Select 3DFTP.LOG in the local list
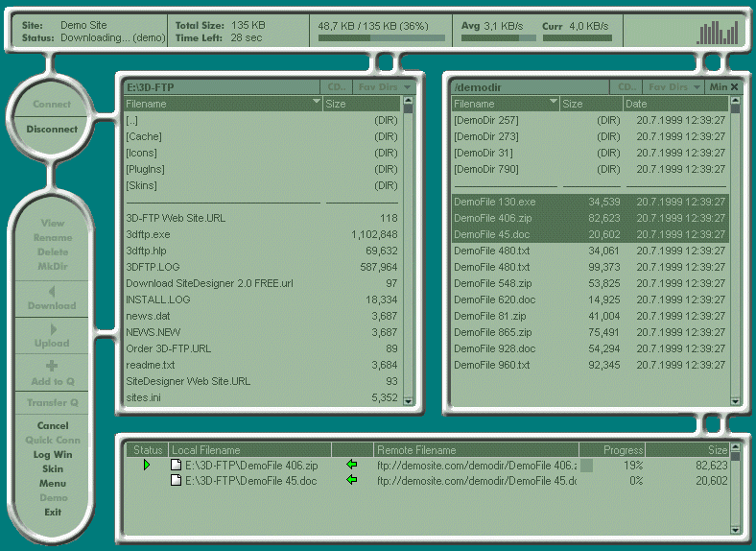This screenshot has width=756, height=551. click(x=261, y=267)
